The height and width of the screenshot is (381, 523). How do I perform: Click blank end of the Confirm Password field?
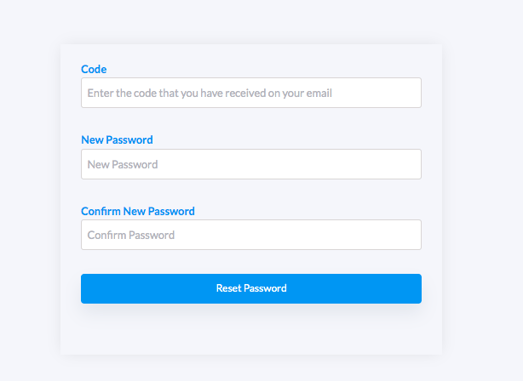coord(297,235)
